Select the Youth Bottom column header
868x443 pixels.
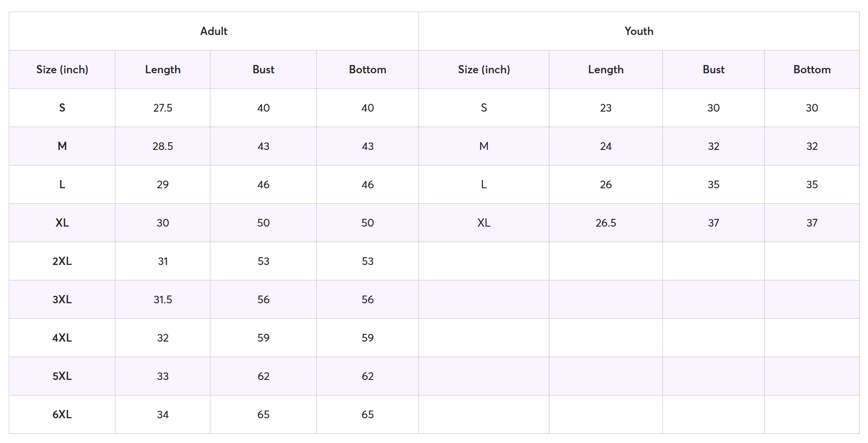[812, 69]
